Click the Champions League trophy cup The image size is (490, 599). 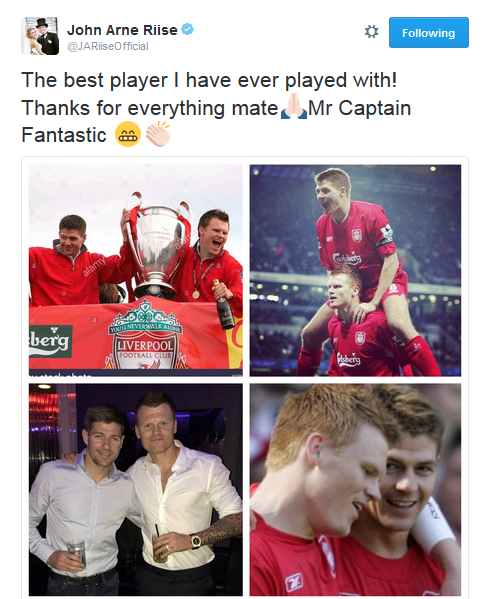click(x=157, y=244)
